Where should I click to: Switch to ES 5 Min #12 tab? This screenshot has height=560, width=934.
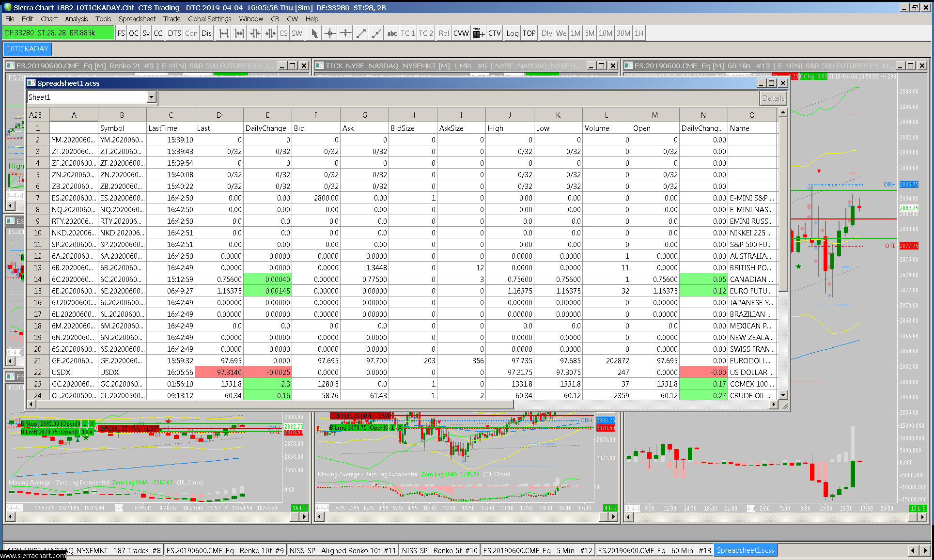537,550
